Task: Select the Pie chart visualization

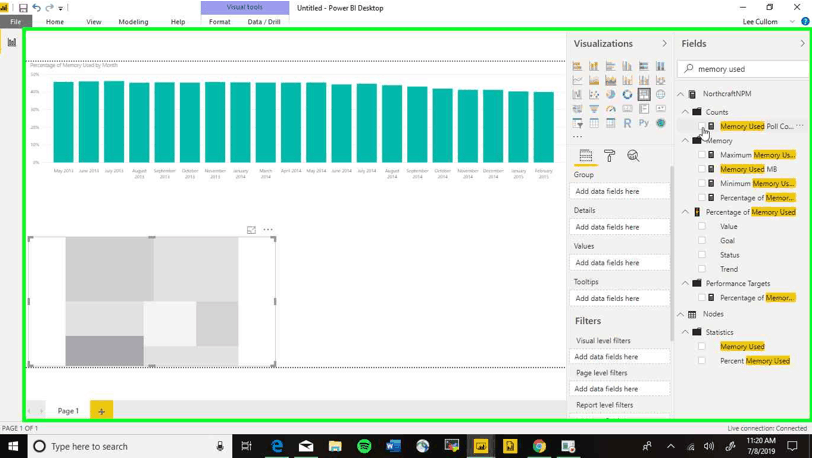Action: tap(610, 94)
